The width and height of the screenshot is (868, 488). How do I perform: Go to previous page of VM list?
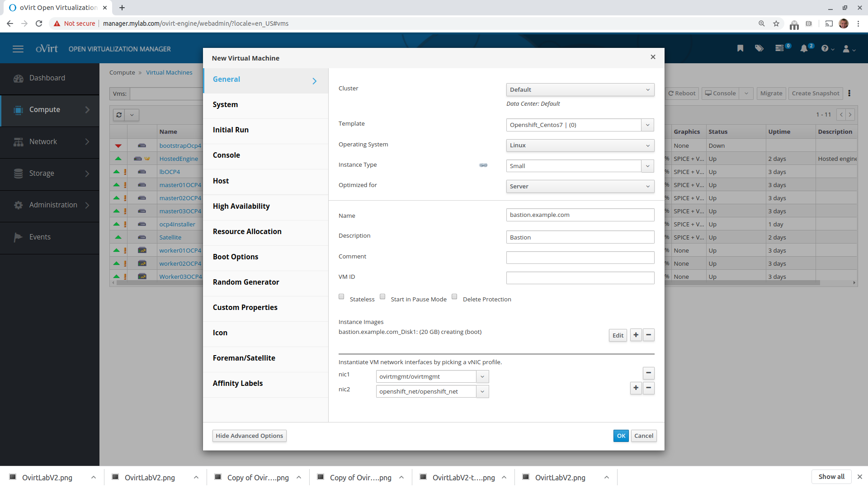[841, 115]
